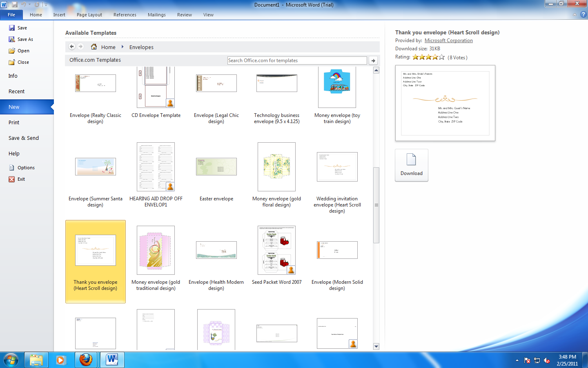This screenshot has height=368, width=588.
Task: Open Firefox from the taskbar
Action: [86, 360]
